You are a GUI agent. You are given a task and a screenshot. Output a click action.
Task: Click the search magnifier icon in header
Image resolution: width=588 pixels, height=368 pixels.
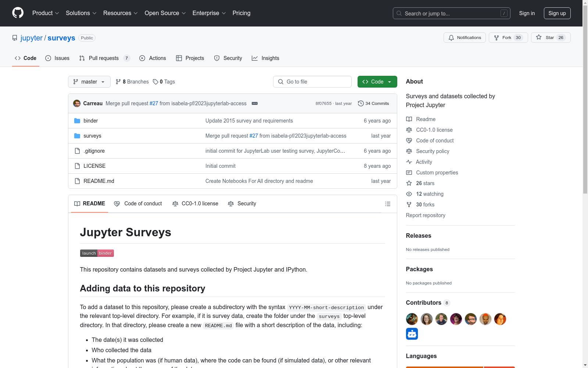pyautogui.click(x=399, y=13)
